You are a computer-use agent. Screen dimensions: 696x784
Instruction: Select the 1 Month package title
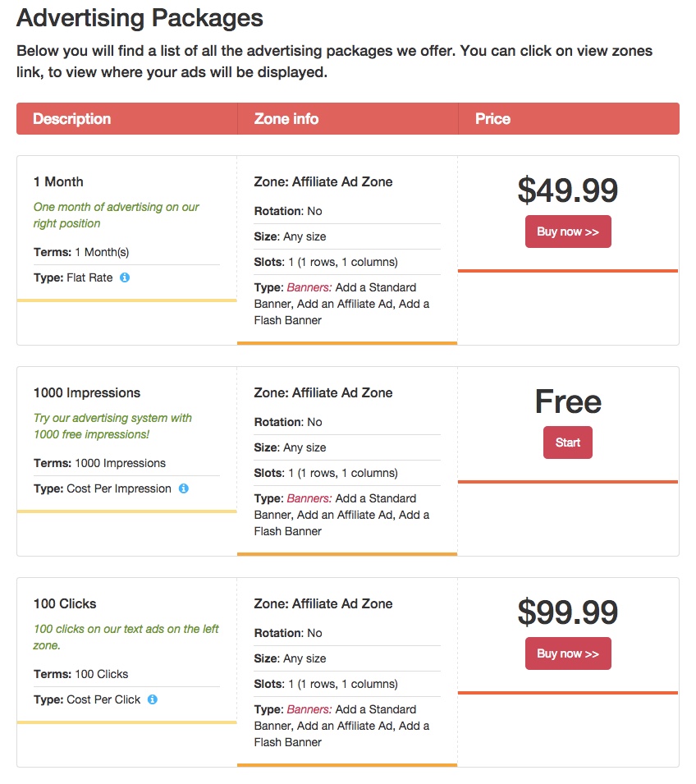58,181
